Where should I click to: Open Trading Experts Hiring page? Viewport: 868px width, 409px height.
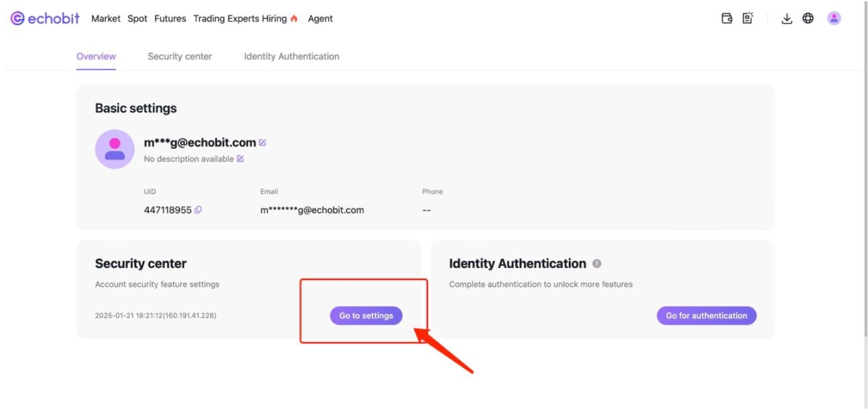(240, 18)
